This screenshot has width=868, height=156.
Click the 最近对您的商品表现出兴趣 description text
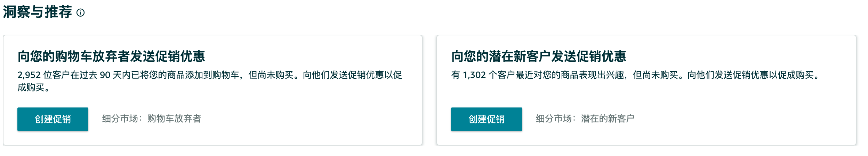[570, 75]
